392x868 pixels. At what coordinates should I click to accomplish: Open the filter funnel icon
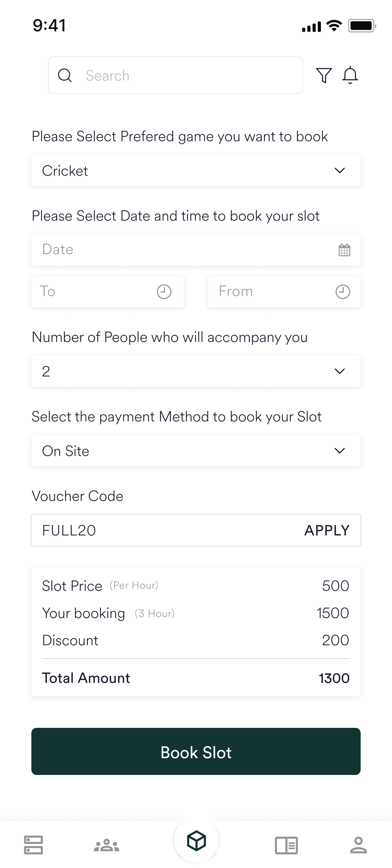click(324, 75)
